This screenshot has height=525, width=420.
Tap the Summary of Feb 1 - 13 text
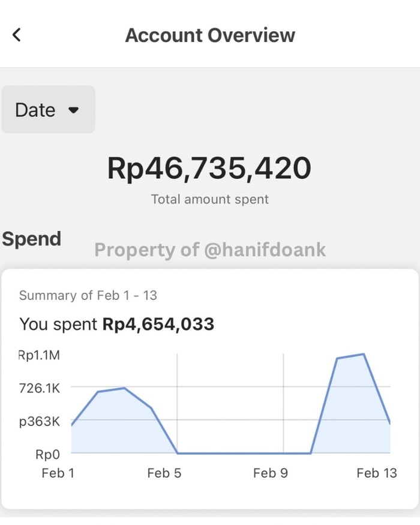tap(88, 295)
